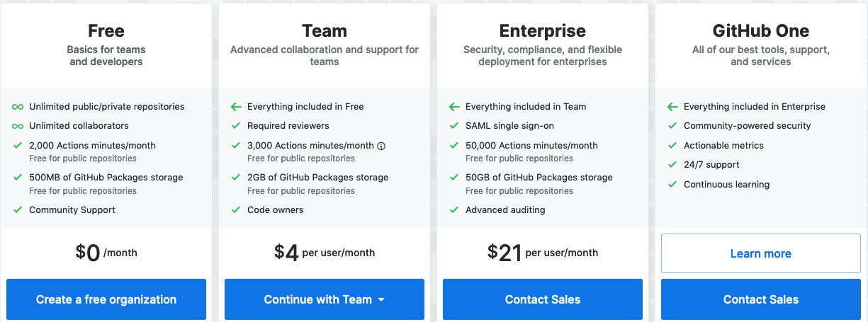This screenshot has width=868, height=322.
Task: Click the checkmark icon beside 24/7 support
Action: click(x=672, y=165)
